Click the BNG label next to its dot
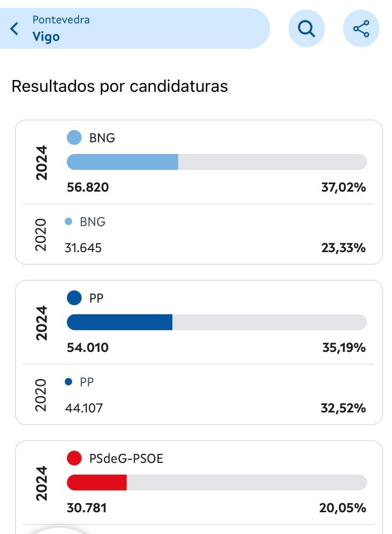Image resolution: width=392 pixels, height=534 pixels. [x=102, y=137]
